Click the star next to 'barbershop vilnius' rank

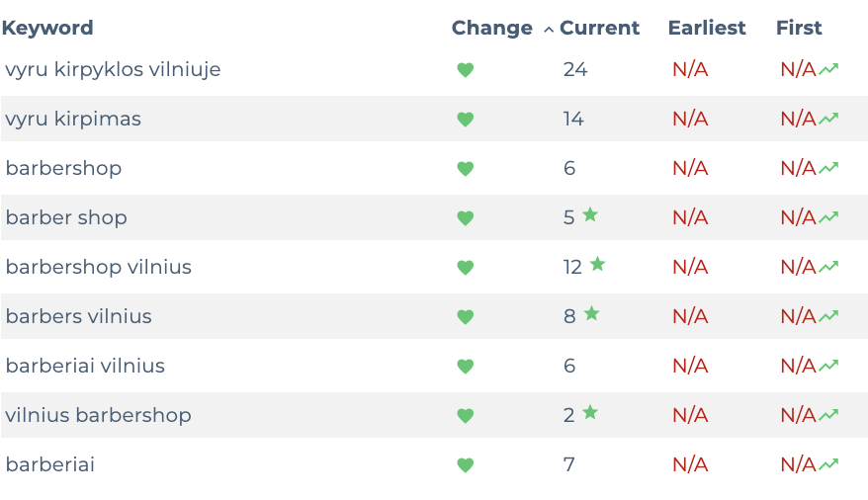(x=597, y=264)
